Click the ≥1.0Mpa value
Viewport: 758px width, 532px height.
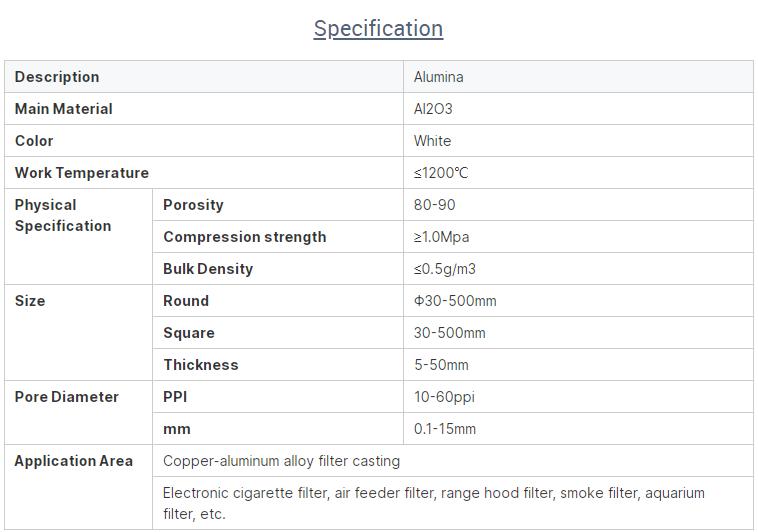[441, 237]
